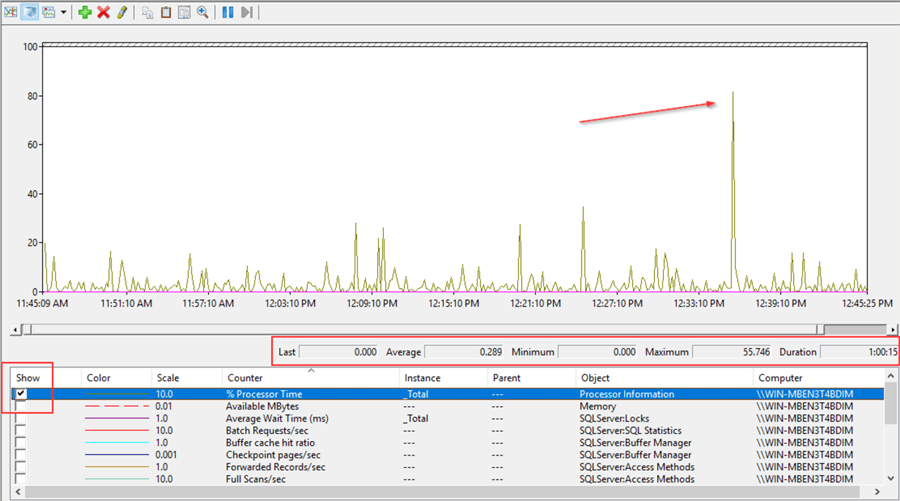Image resolution: width=900 pixels, height=501 pixels.
Task: Sort by the Color column header
Action: click(x=117, y=378)
